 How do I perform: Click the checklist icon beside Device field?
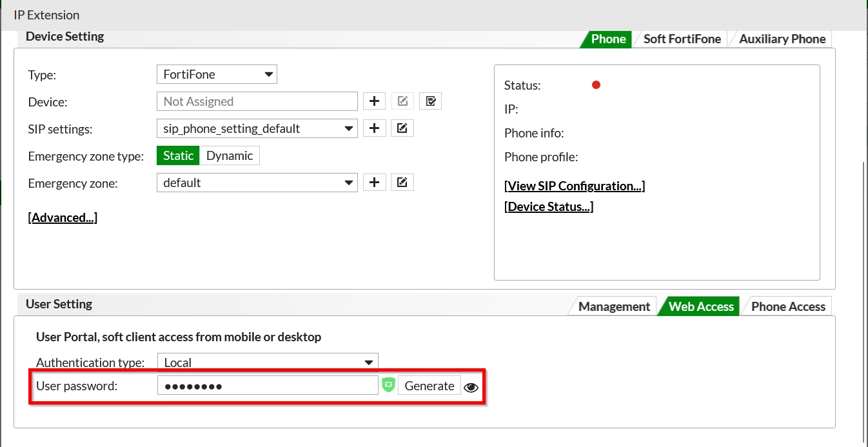coord(430,101)
